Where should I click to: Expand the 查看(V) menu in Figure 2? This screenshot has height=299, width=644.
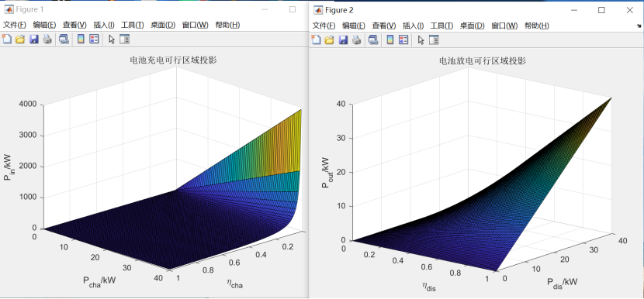click(384, 26)
